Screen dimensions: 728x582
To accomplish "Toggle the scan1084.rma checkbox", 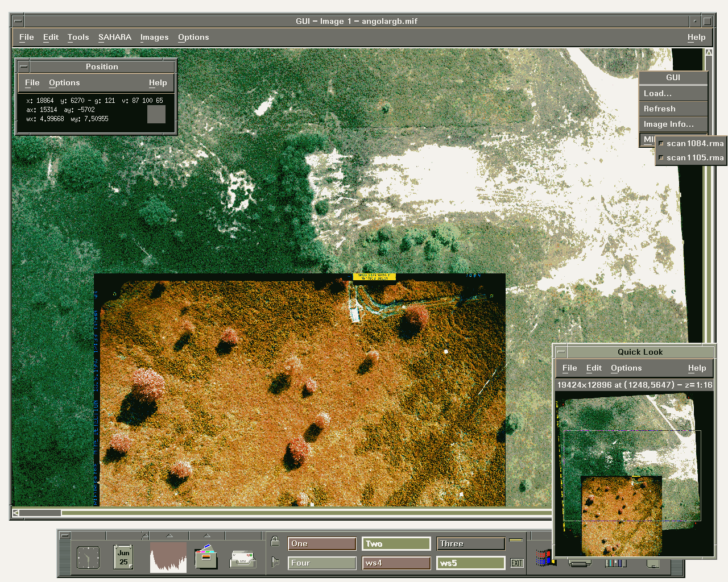I will [661, 144].
